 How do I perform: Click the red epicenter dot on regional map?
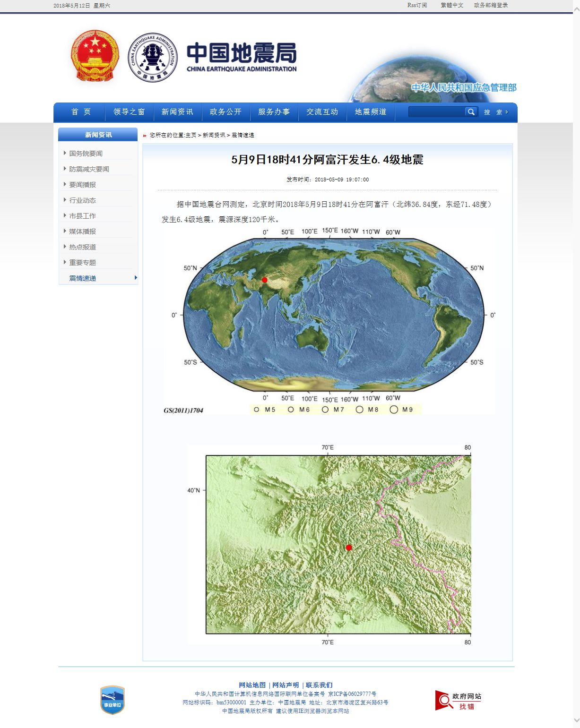click(x=349, y=548)
